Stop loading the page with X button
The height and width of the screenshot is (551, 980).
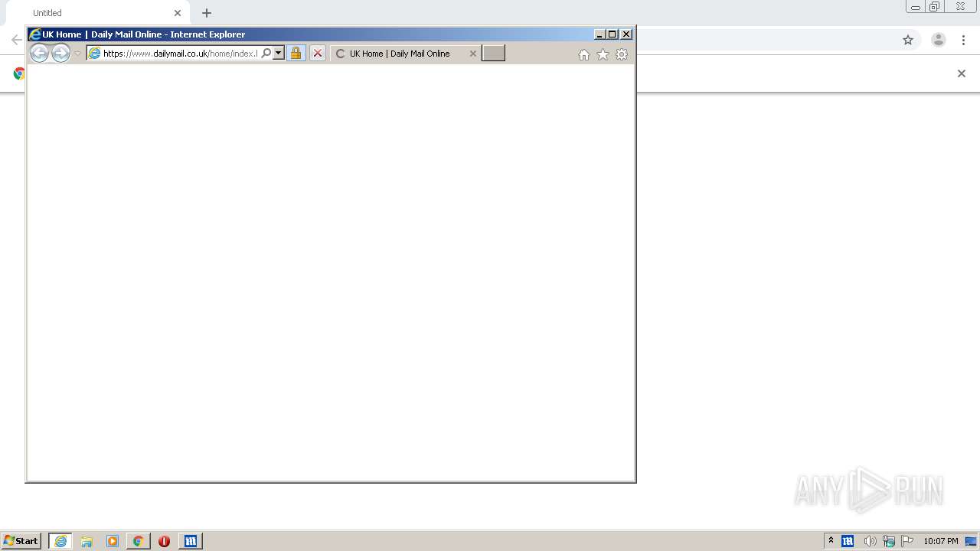click(x=318, y=54)
